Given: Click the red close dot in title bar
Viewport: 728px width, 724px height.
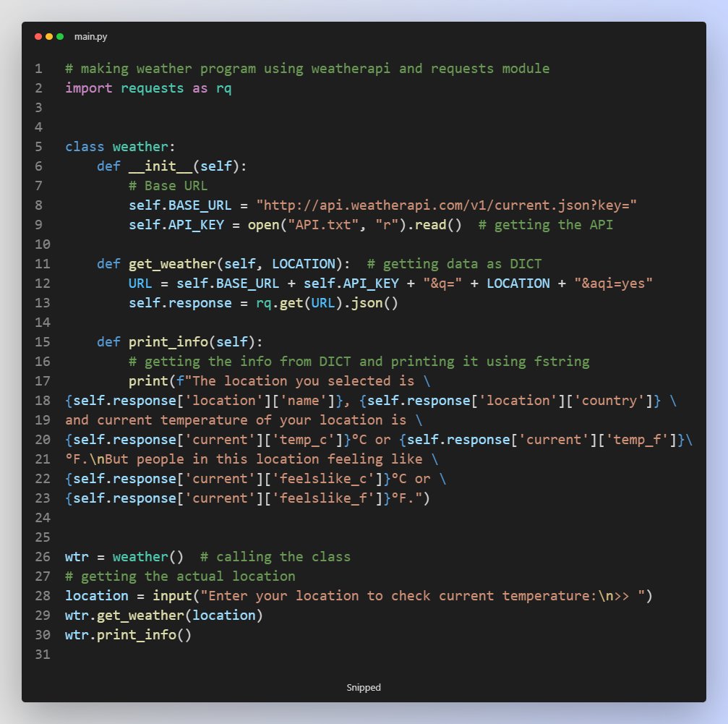Looking at the screenshot, I should point(38,37).
